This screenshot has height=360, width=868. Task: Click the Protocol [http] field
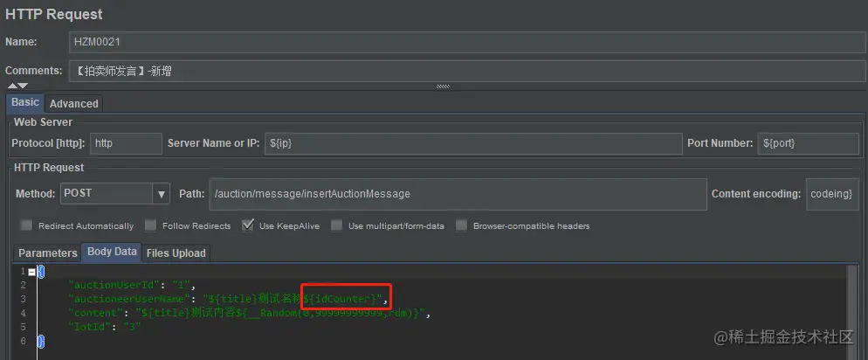coord(127,143)
